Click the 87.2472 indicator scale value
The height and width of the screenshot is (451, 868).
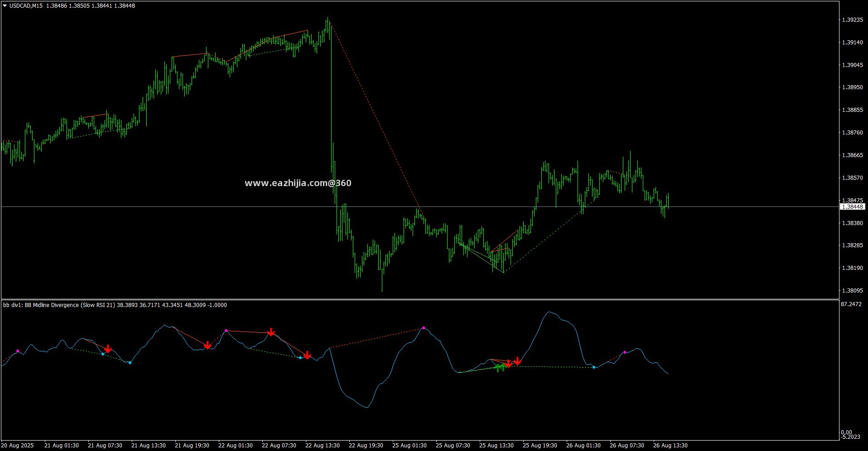pos(851,304)
